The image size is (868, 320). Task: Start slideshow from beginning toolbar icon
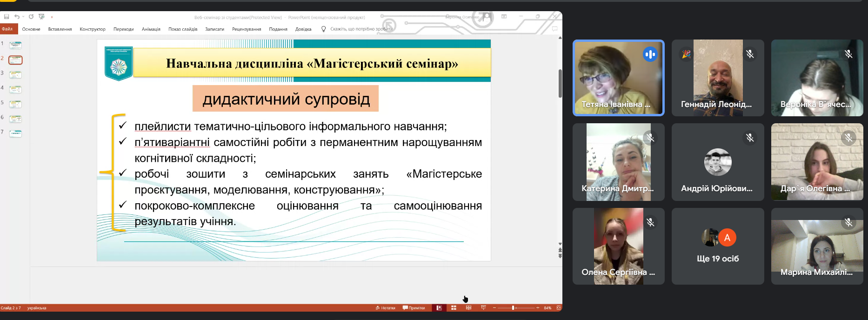[x=41, y=17]
